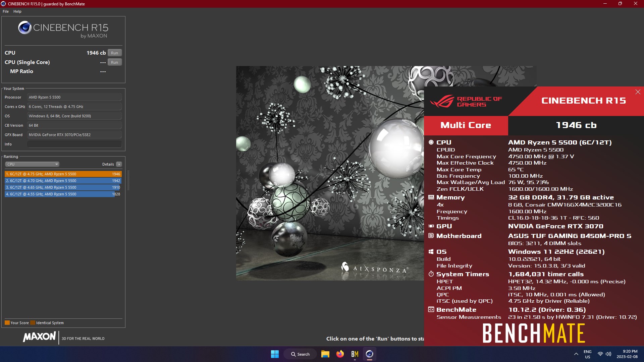Click the Cinebench R15 logo sphere icon
The width and height of the screenshot is (644, 362).
click(x=25, y=27)
